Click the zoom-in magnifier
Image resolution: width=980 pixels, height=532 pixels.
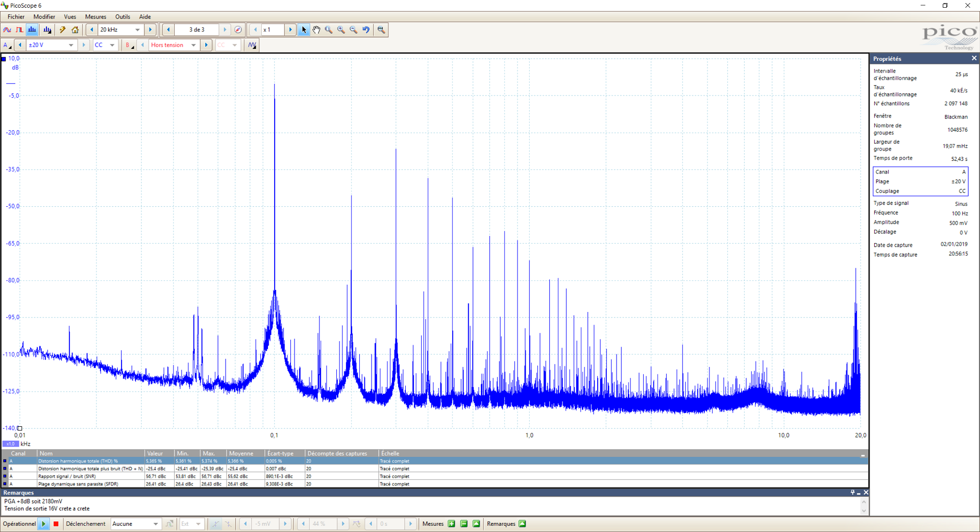[341, 30]
